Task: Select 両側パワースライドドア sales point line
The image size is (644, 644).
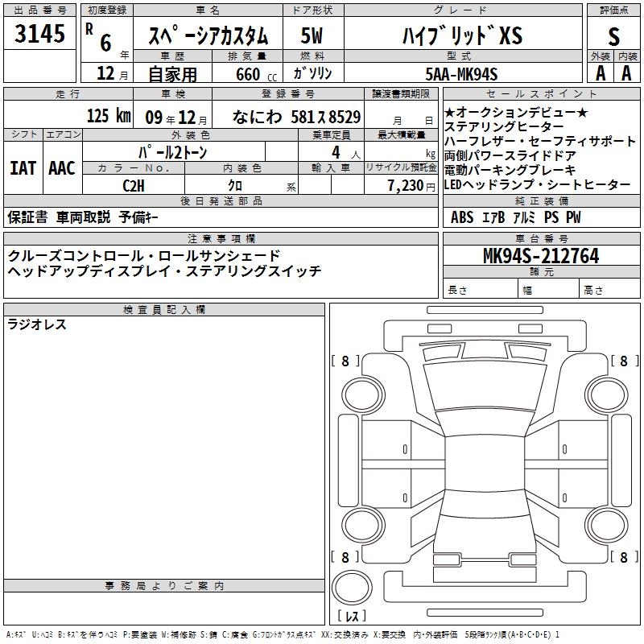Action: point(510,155)
